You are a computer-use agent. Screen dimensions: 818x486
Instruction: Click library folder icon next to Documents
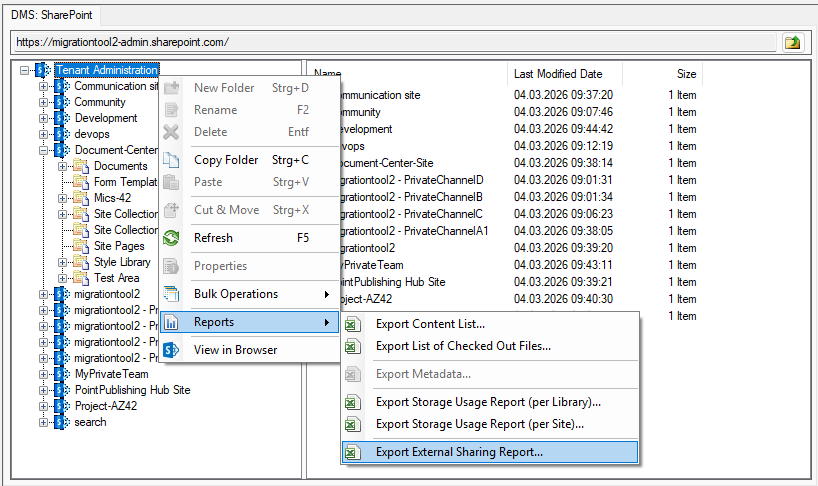coord(81,166)
